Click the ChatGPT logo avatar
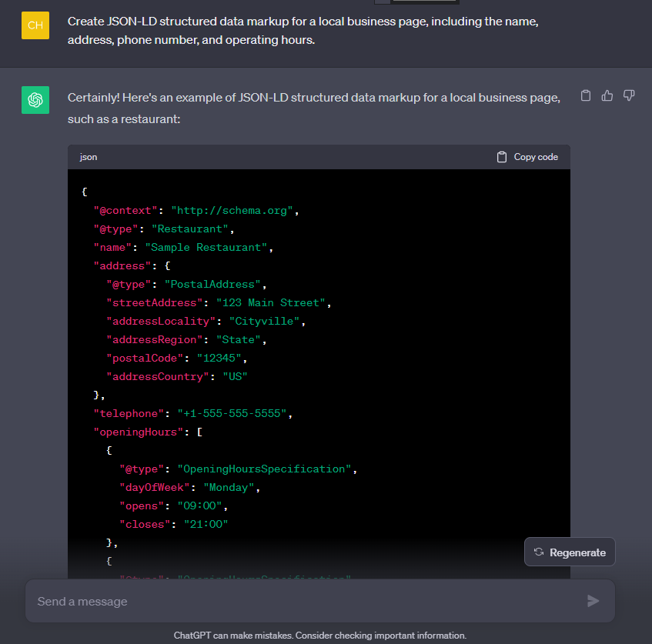 pyautogui.click(x=35, y=100)
